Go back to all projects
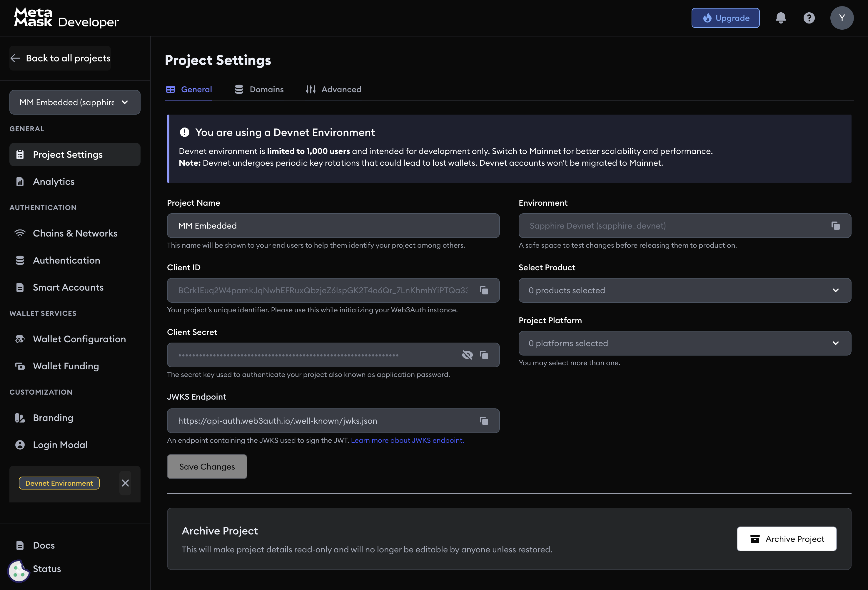The image size is (868, 590). point(61,58)
